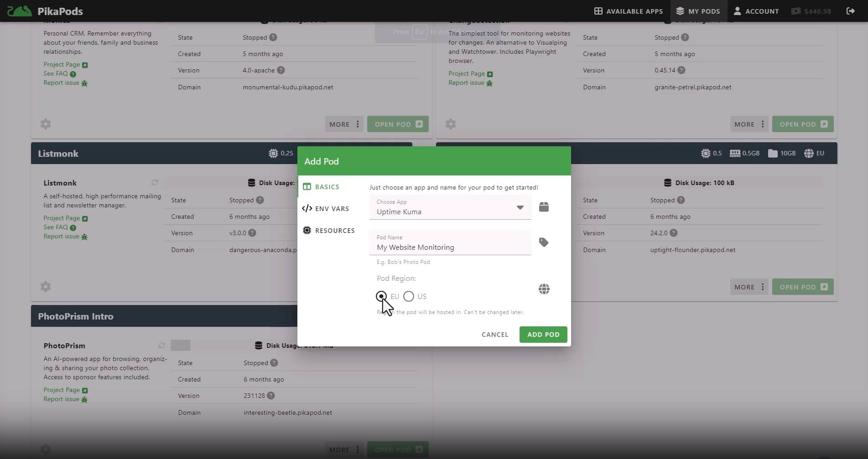Select the US pod region radio

click(409, 297)
